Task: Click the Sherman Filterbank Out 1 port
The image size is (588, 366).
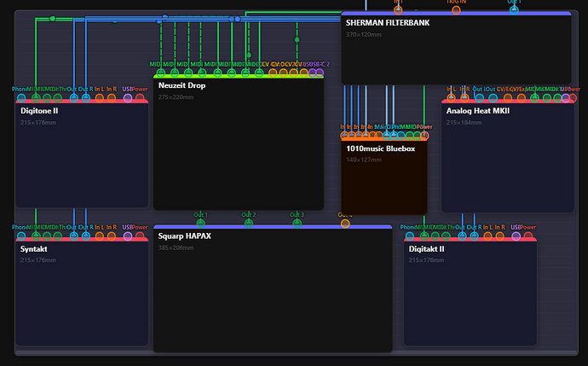Action: (x=514, y=10)
